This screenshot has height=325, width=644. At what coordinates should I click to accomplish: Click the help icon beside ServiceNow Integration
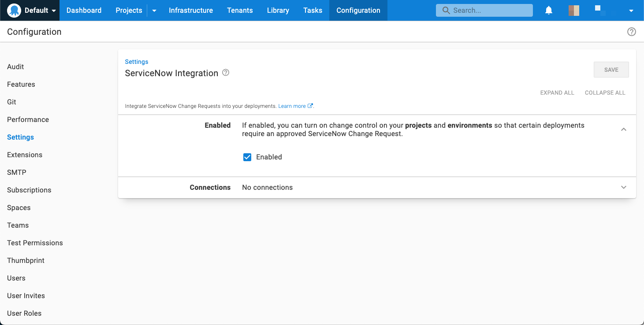click(x=225, y=72)
